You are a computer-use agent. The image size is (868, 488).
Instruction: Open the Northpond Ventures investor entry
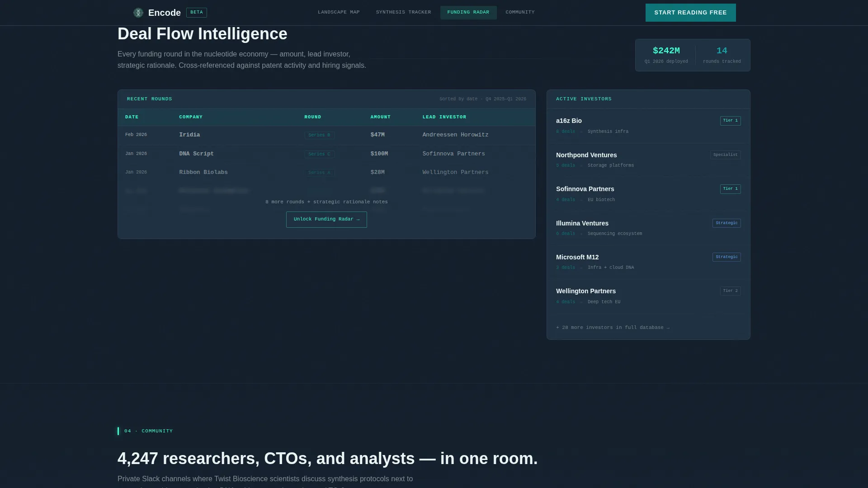648,160
